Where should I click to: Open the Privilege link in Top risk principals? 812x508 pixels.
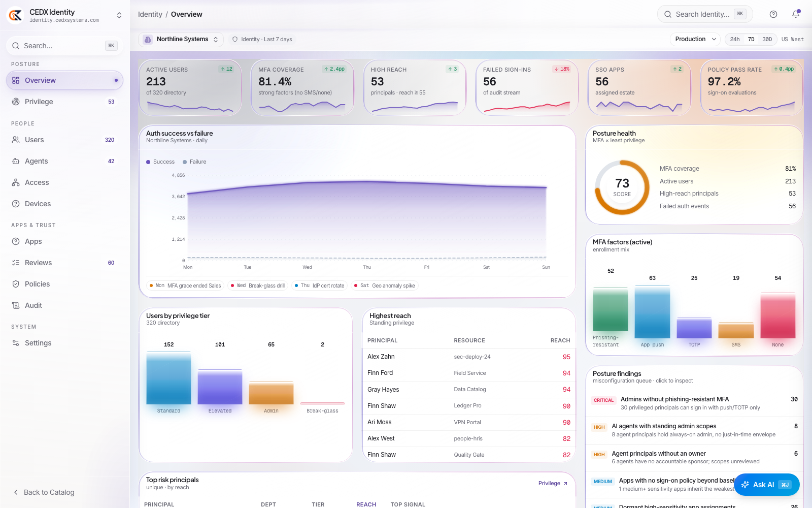(x=553, y=483)
